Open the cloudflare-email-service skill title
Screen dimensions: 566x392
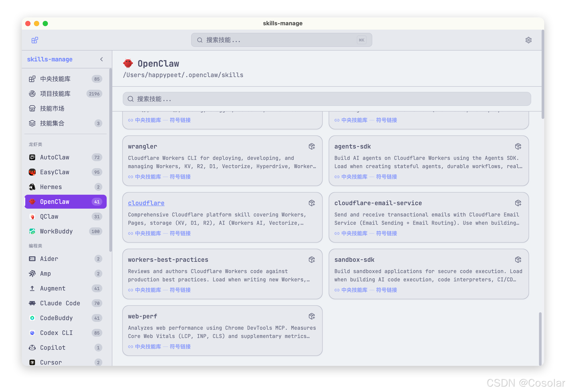[x=378, y=203]
